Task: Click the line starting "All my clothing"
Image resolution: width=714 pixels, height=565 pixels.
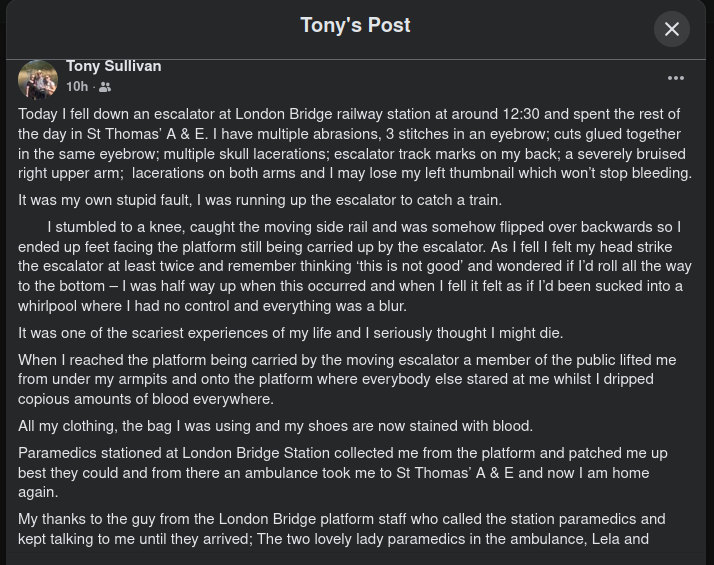Action: (x=275, y=426)
